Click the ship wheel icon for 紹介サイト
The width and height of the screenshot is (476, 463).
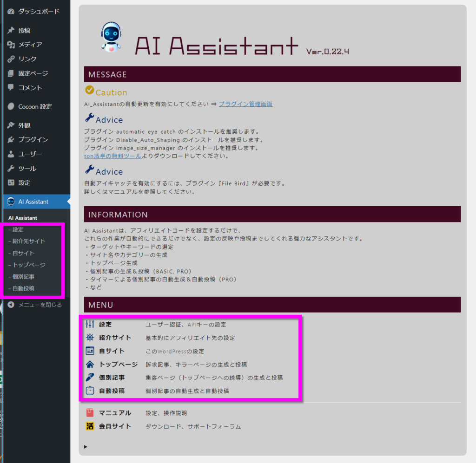point(90,338)
